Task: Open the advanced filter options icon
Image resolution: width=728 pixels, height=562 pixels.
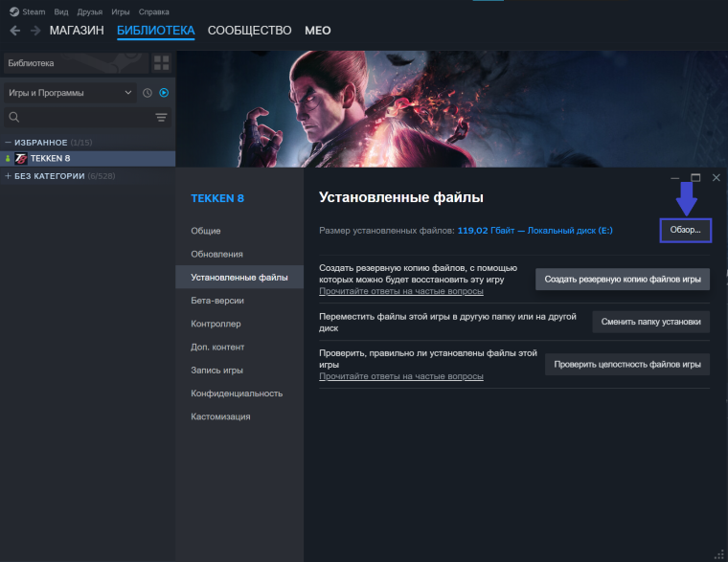Action: (x=161, y=117)
